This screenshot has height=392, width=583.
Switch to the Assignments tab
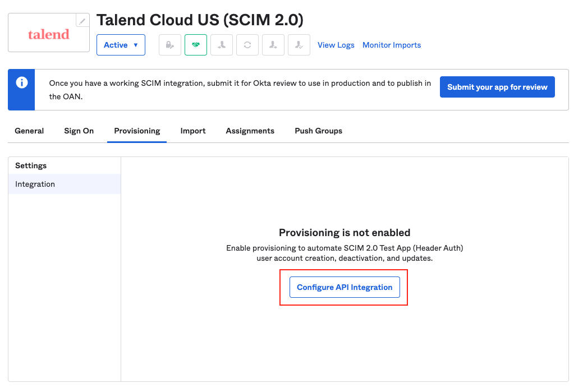pyautogui.click(x=250, y=131)
